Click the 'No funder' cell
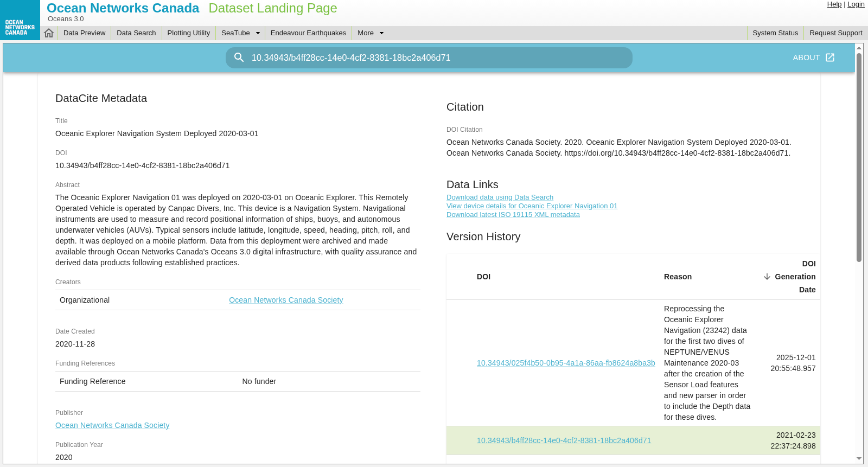Screen dimensions: 868x467 (x=259, y=381)
